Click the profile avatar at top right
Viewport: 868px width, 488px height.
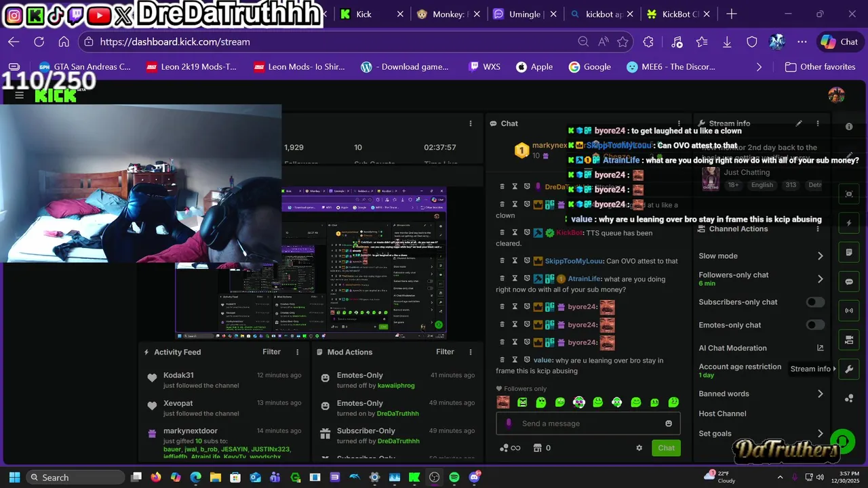pos(836,95)
